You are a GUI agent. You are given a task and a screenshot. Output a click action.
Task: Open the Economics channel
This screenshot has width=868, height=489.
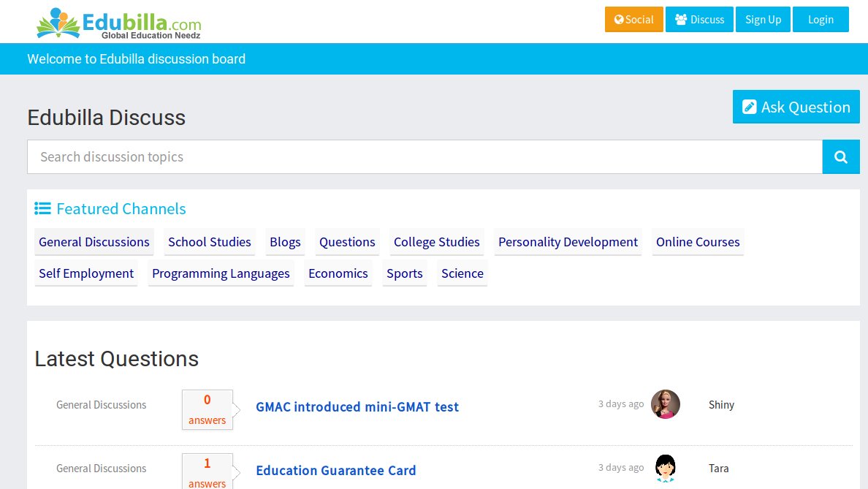click(x=338, y=273)
